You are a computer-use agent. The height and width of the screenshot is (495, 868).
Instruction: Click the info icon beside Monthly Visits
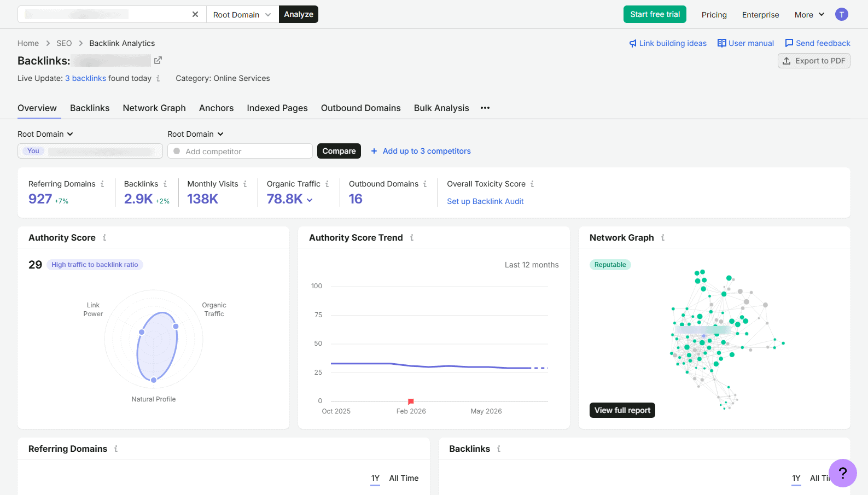245,184
